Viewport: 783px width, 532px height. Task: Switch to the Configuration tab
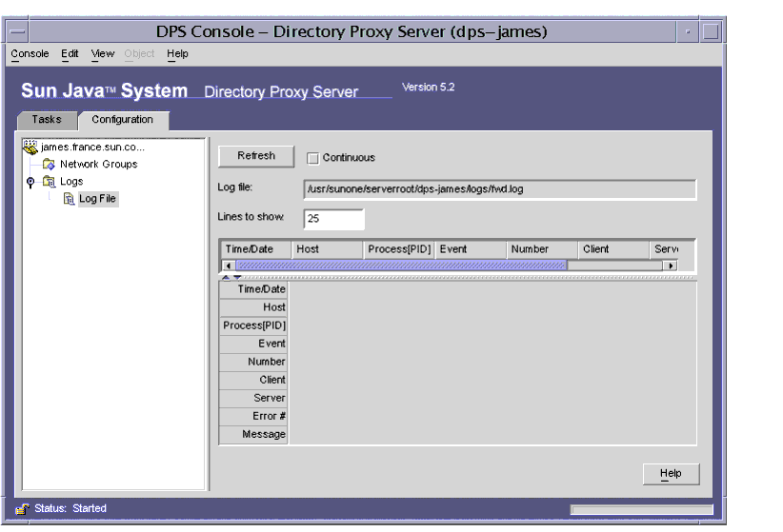click(x=123, y=120)
